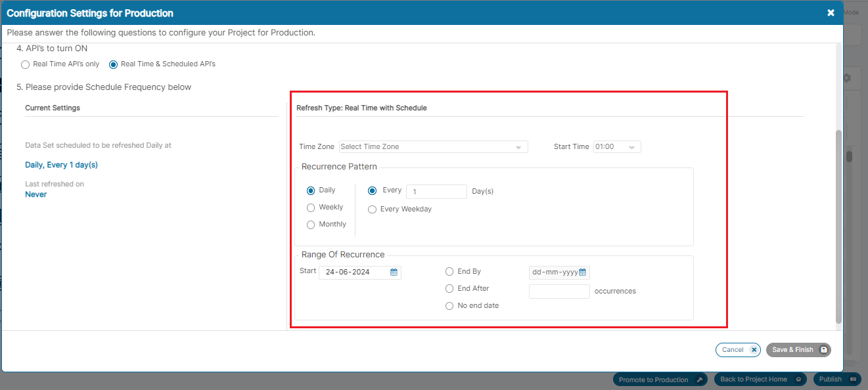Choose the Weekly recurrence pattern
Viewport: 868px width, 390px height.
click(311, 207)
